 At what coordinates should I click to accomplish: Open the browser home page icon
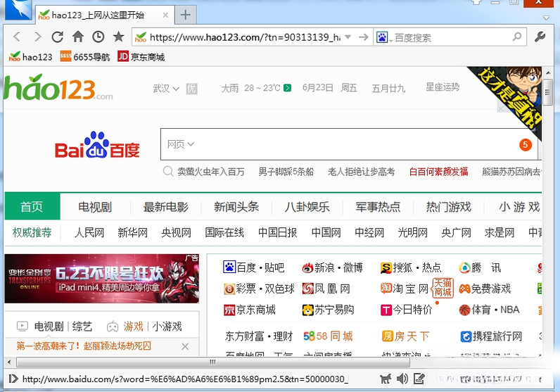[78, 37]
